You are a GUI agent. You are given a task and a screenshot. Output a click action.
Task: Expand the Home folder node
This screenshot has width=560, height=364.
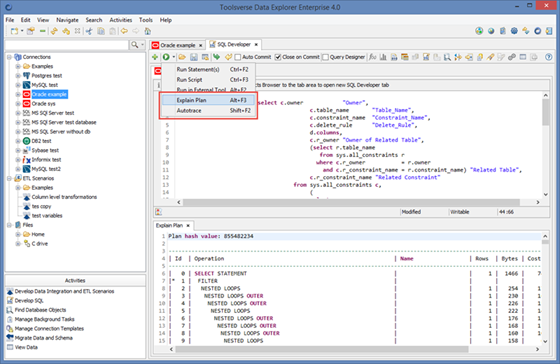coord(18,234)
